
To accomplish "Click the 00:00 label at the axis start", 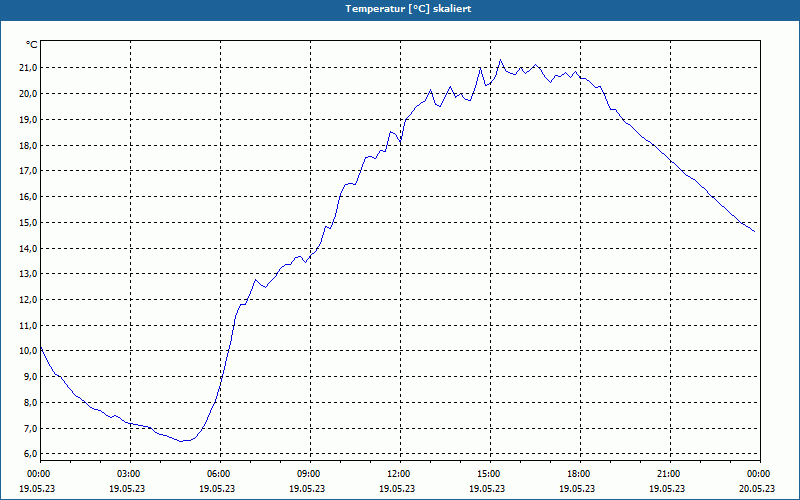I will pyautogui.click(x=40, y=474).
